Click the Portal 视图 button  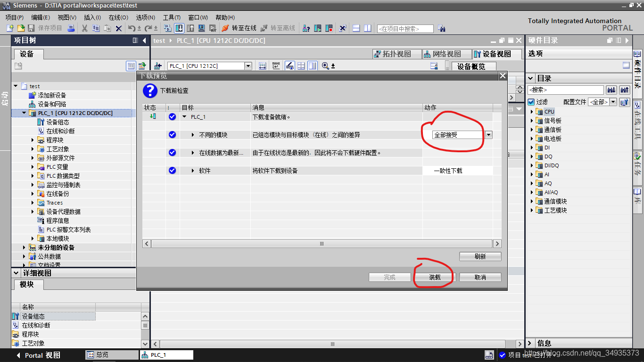(x=40, y=355)
